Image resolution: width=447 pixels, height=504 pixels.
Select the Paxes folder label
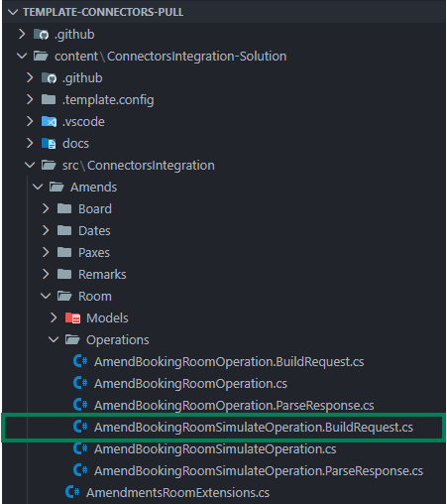tap(94, 253)
